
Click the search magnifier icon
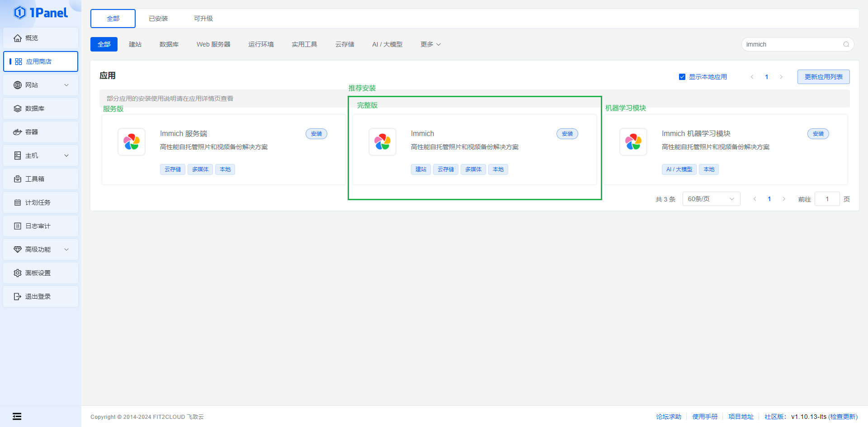click(846, 44)
